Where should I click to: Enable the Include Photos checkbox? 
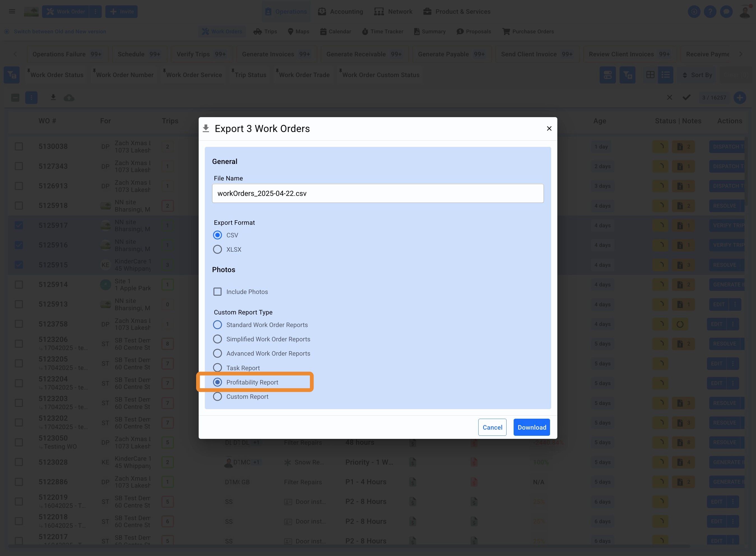(218, 292)
